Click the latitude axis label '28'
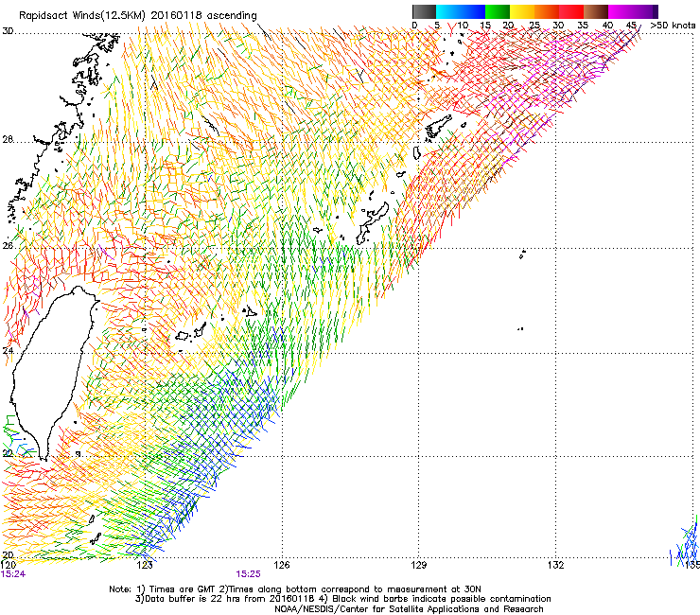 click(8, 139)
